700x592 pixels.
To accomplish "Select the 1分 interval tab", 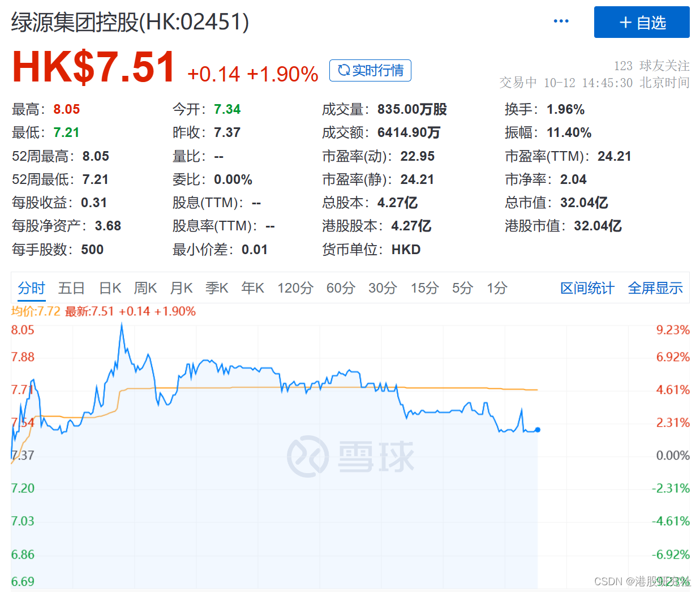I will [497, 288].
